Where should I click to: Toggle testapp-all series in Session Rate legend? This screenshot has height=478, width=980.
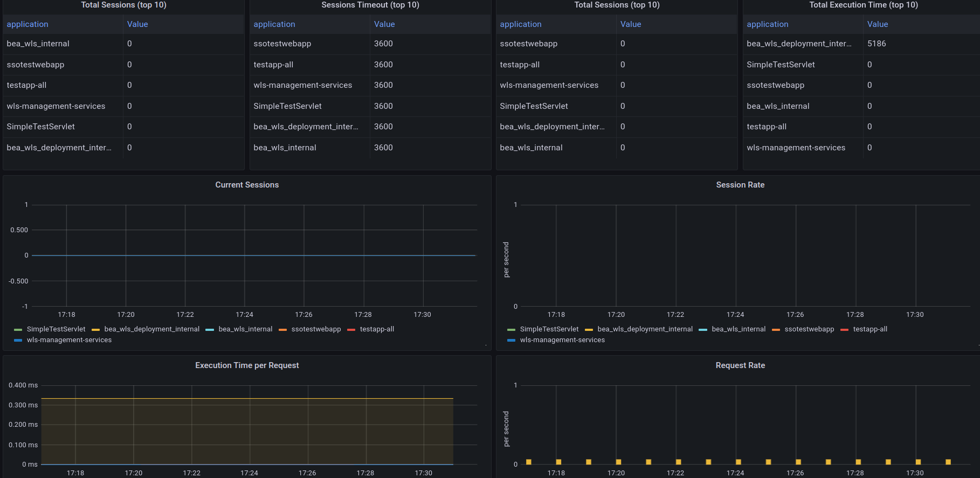click(870, 329)
